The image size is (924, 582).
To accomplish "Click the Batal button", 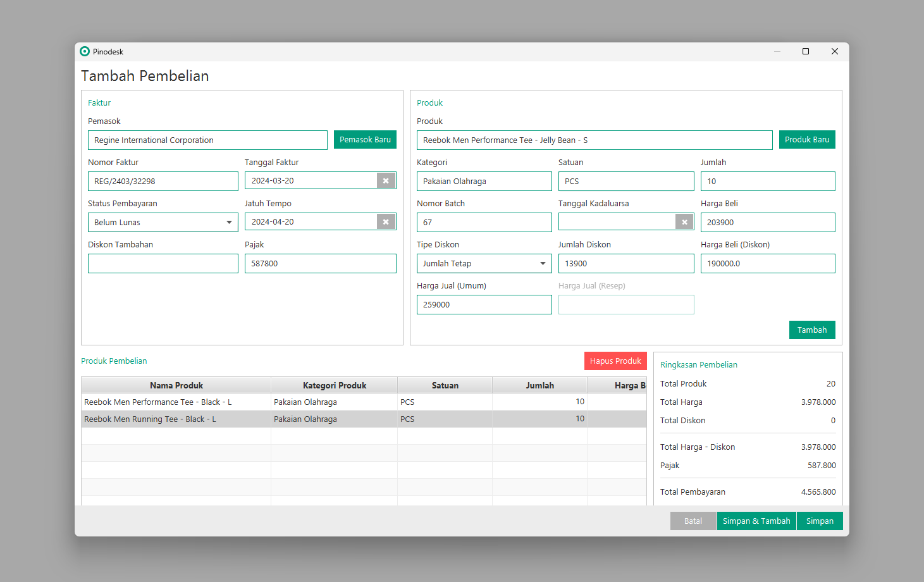I will 693,521.
